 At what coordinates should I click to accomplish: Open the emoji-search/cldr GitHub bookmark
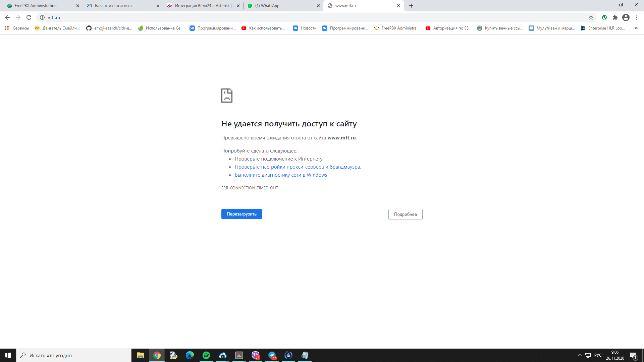click(x=109, y=28)
